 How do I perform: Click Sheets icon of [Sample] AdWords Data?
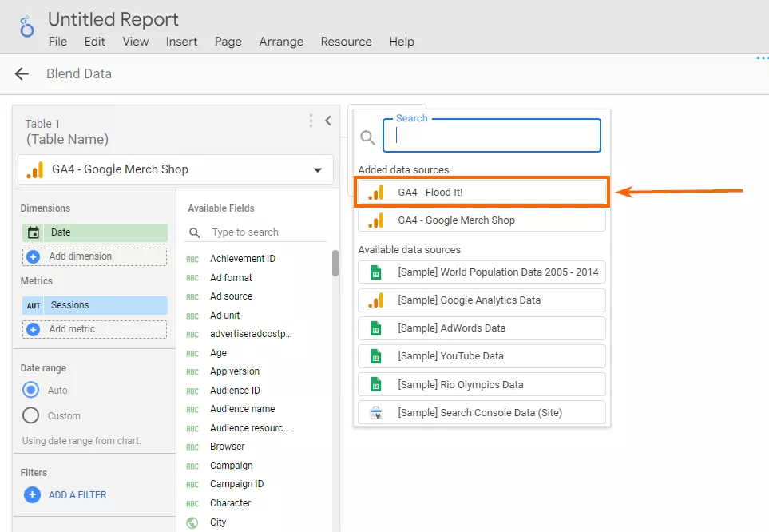[375, 328]
